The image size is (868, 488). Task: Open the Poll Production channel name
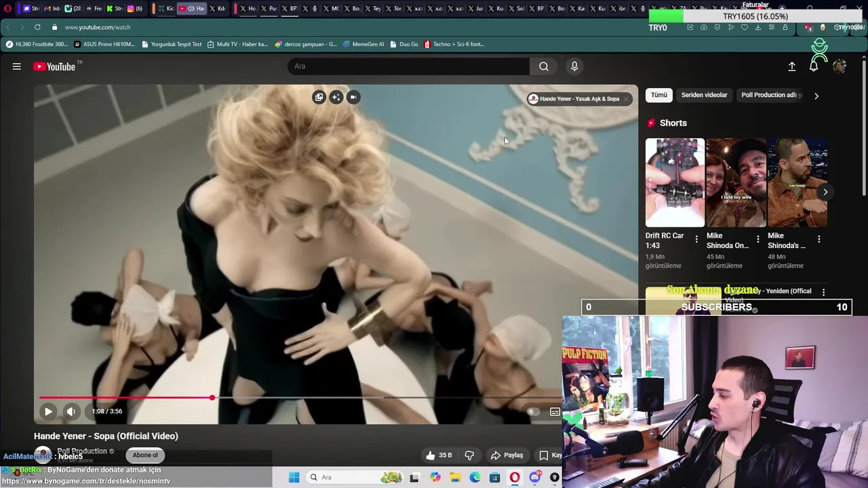pyautogui.click(x=82, y=451)
